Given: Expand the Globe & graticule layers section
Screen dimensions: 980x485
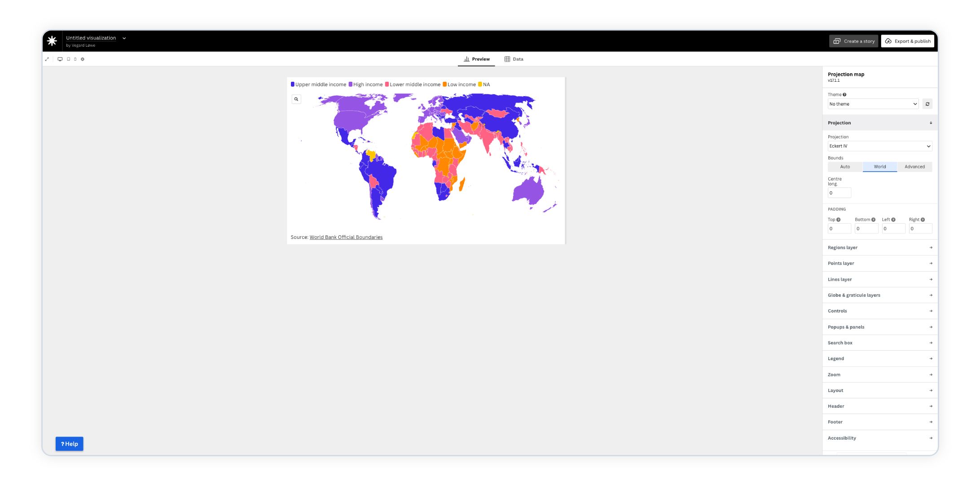Looking at the screenshot, I should click(879, 295).
